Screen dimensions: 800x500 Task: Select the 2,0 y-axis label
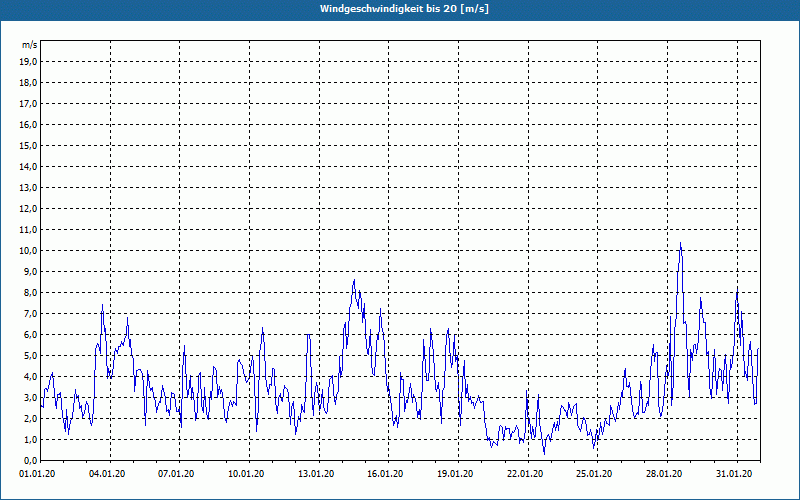point(30,418)
